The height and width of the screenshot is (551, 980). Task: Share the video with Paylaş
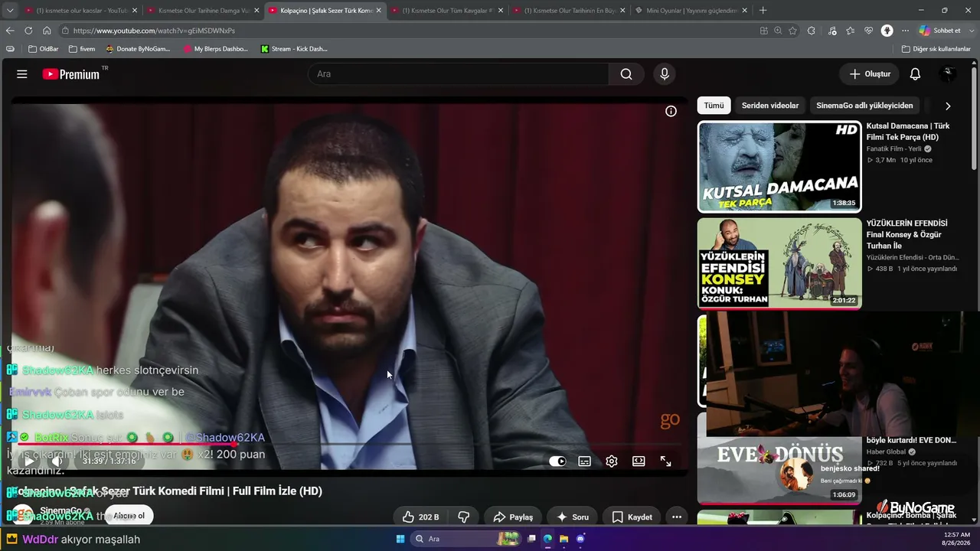pos(513,517)
